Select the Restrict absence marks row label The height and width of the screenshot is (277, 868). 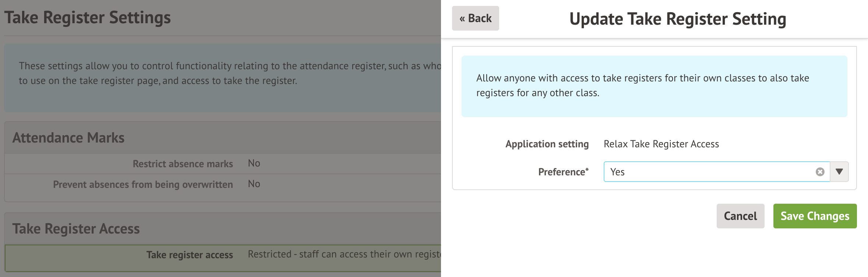tap(183, 164)
